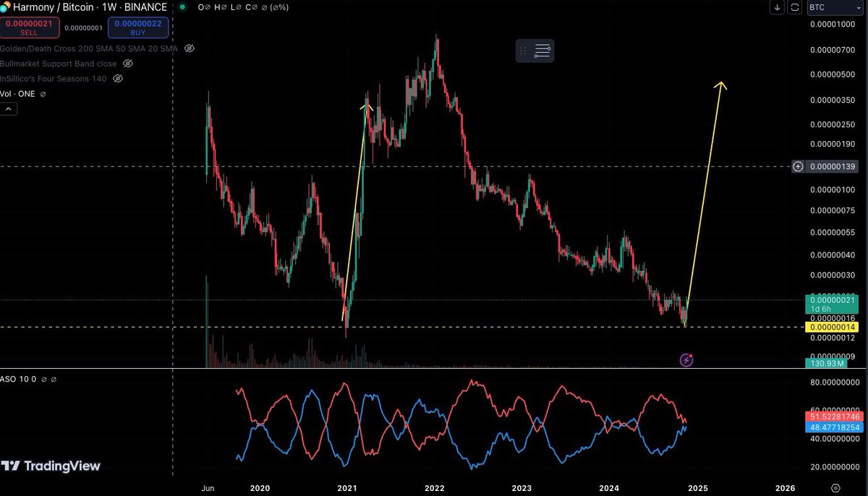
Task: Click the TradingView logo
Action: tap(51, 466)
